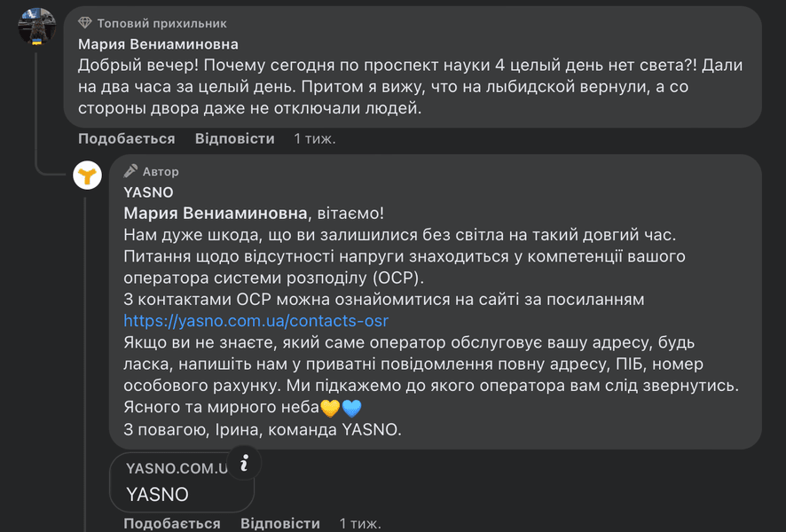Screen dimensions: 786x532
Task: Click the "Автор" label in the reply
Action: click(161, 171)
